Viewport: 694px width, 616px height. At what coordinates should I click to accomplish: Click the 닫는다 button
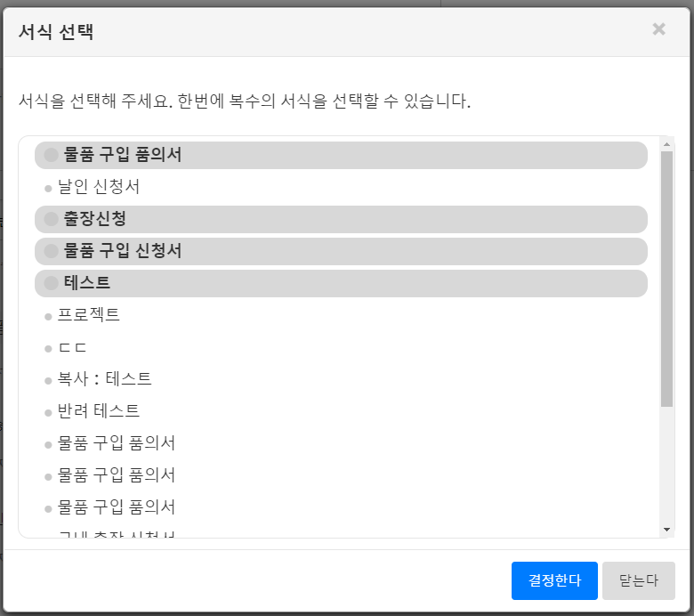638,580
